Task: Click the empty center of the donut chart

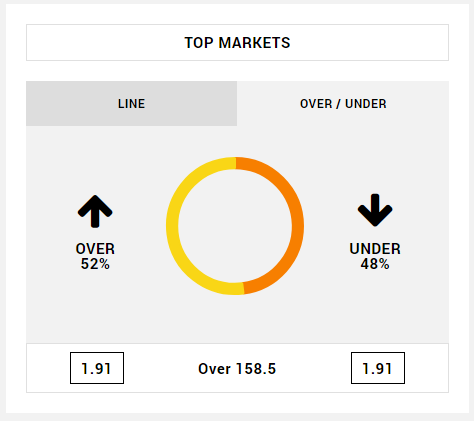Action: [x=235, y=226]
